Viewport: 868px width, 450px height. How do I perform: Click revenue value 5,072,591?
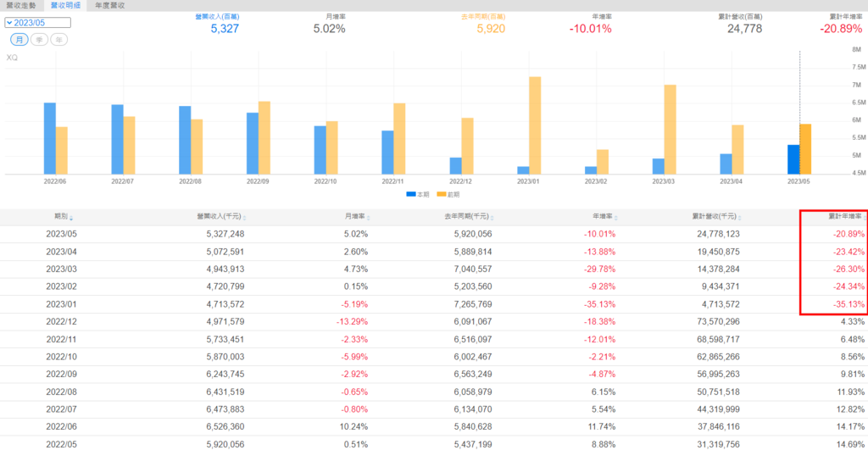[225, 252]
